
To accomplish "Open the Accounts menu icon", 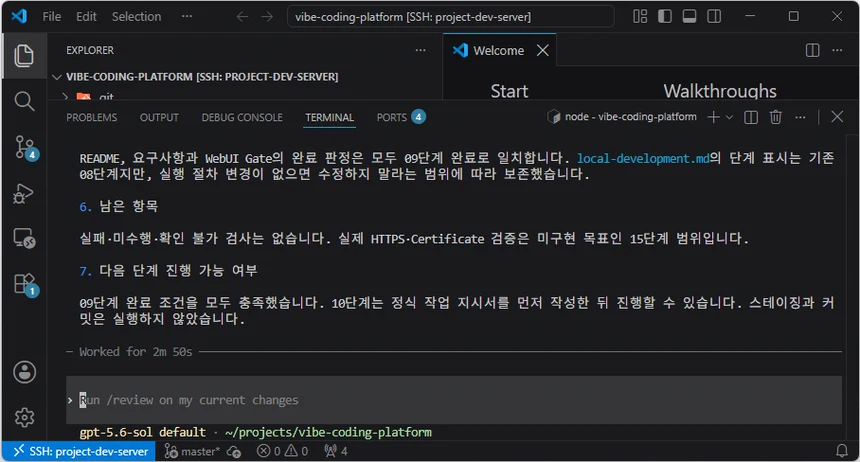I will click(24, 372).
